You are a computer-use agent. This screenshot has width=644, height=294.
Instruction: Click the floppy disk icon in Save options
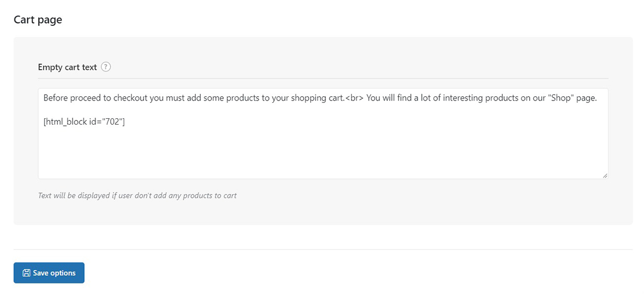(26, 273)
